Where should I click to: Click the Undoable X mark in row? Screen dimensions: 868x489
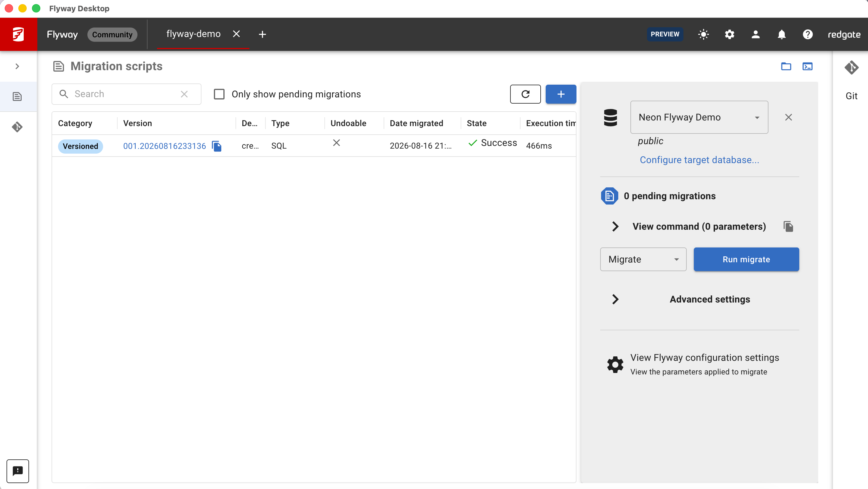tap(336, 143)
